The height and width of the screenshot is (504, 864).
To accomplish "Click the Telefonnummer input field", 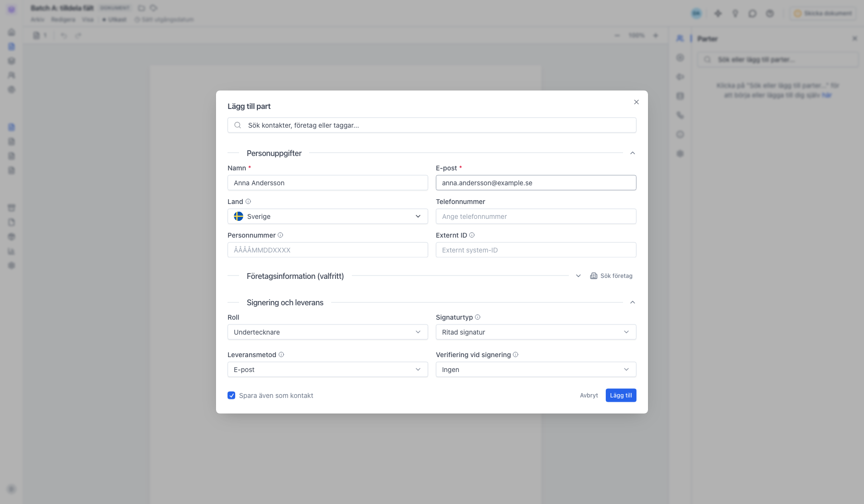I will coord(536,216).
